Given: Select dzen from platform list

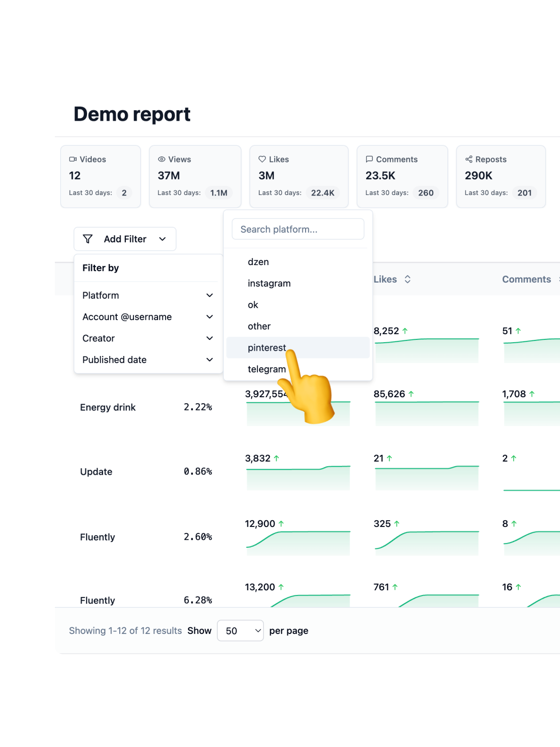Looking at the screenshot, I should click(298, 262).
